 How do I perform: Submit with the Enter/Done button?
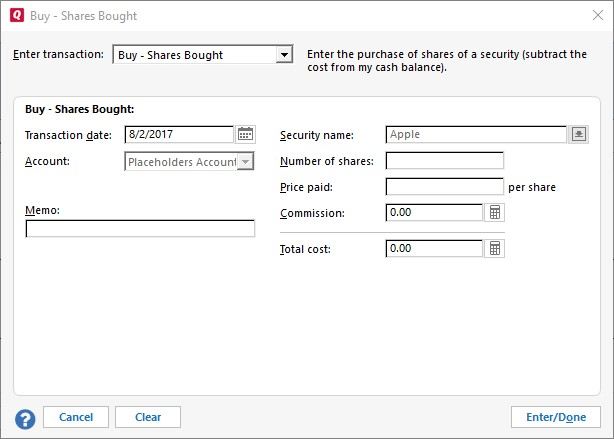pyautogui.click(x=555, y=417)
